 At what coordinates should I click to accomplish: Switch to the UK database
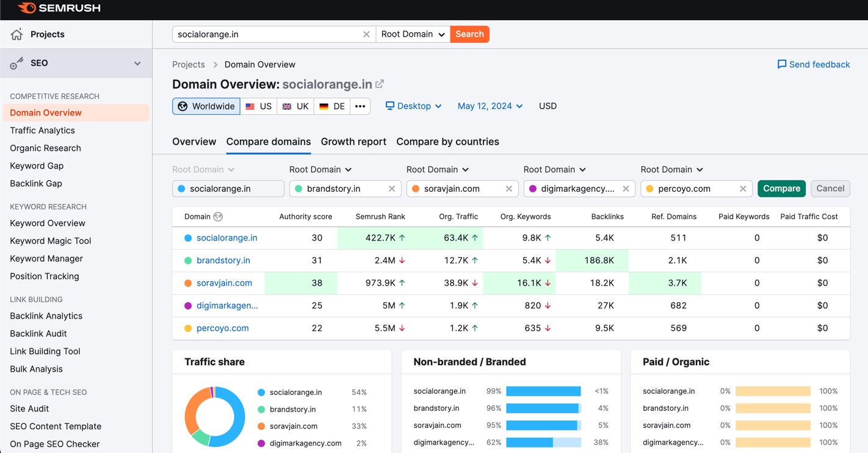[295, 106]
